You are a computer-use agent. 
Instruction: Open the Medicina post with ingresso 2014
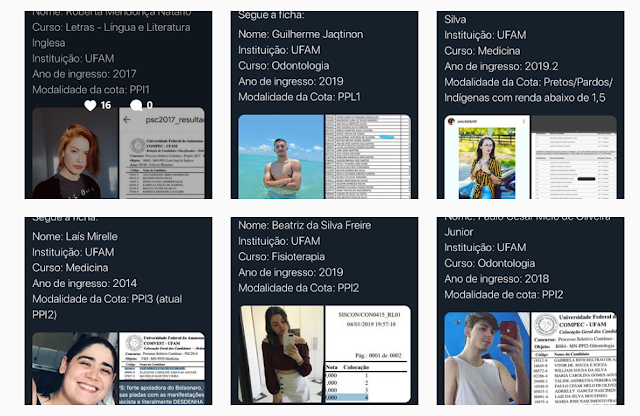click(x=118, y=311)
